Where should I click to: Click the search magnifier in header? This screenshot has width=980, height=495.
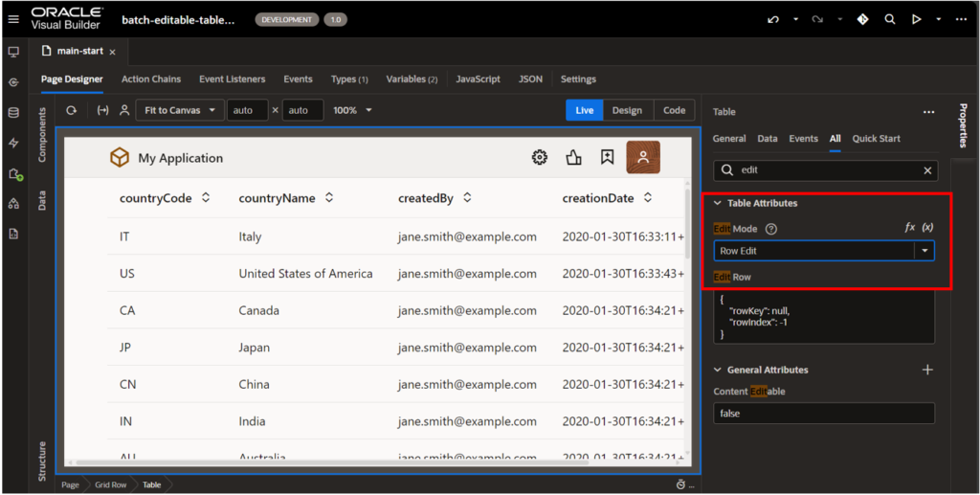(x=890, y=19)
